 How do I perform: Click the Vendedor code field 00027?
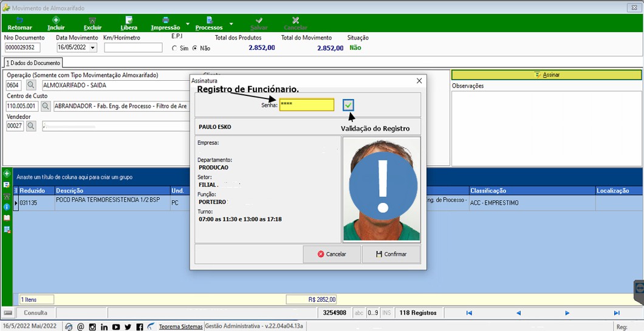coord(15,126)
